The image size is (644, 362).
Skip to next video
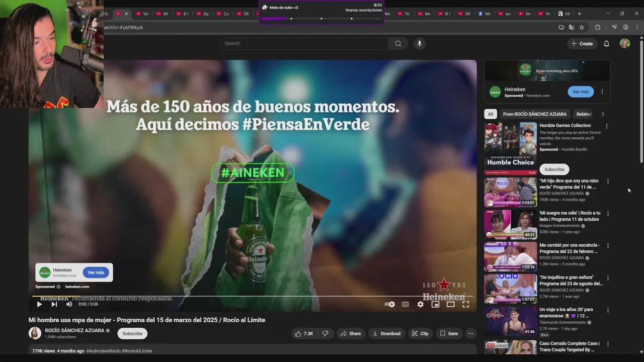point(54,304)
